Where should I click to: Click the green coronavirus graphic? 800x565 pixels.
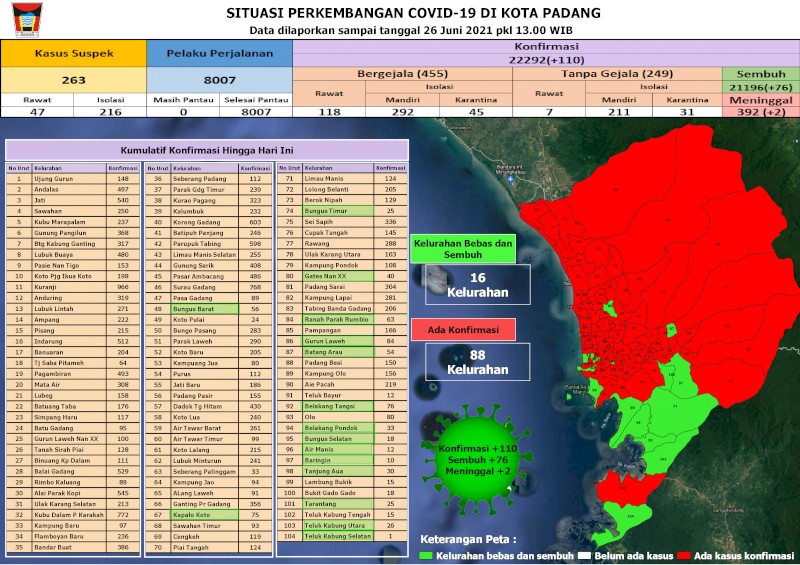click(x=478, y=459)
